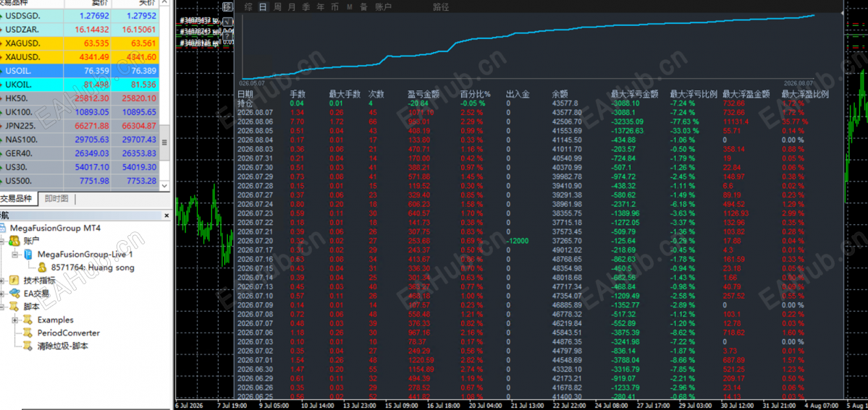Viewport: 868px width, 410px height.
Task: Collapse the MegaFusionGroup-Live 1 node
Action: point(14,255)
